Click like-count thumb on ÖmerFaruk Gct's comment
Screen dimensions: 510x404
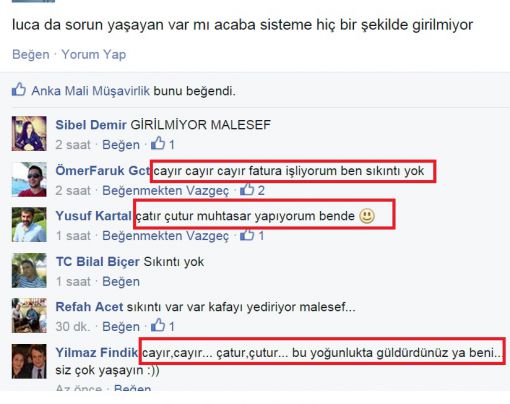pyautogui.click(x=247, y=189)
